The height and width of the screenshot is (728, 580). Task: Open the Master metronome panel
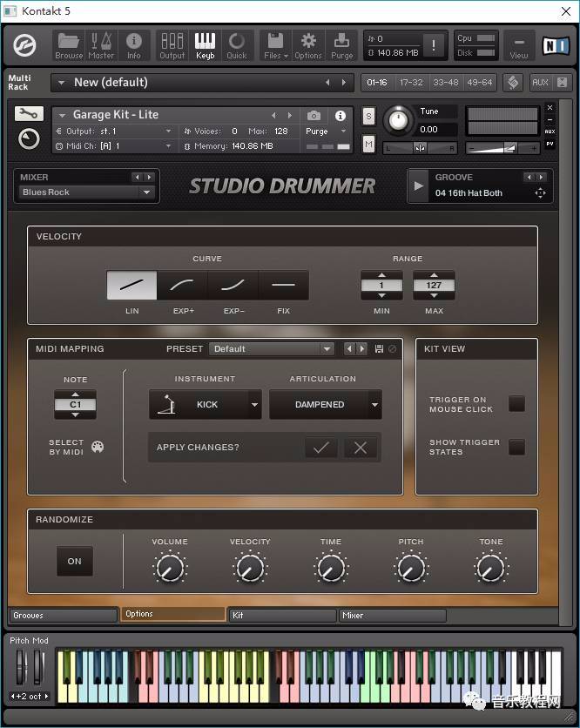click(x=101, y=46)
